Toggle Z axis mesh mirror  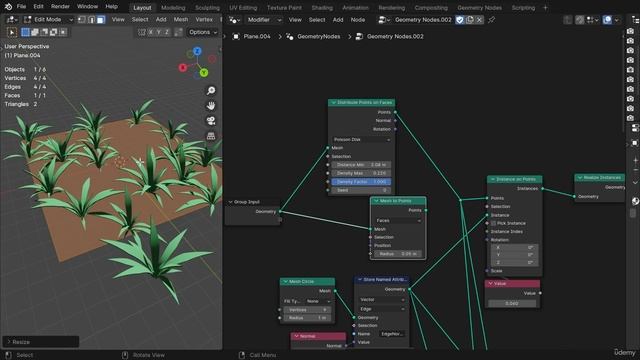tap(167, 32)
